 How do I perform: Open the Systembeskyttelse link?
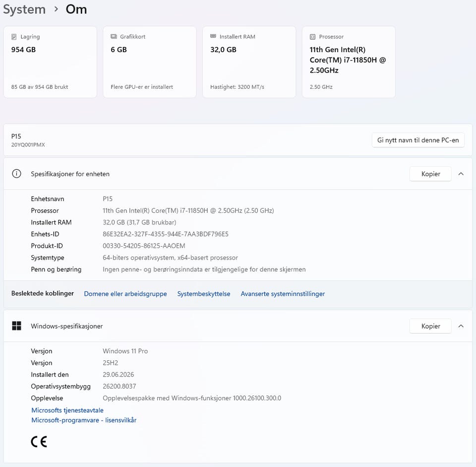click(204, 294)
